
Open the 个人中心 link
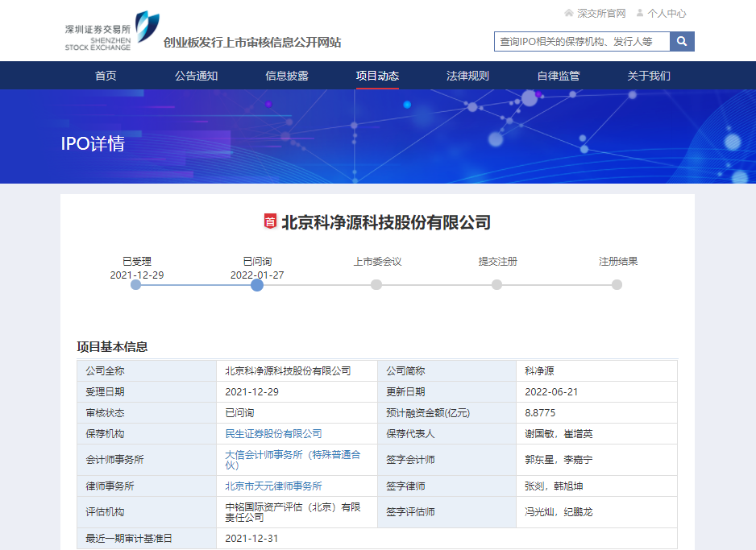pos(667,14)
